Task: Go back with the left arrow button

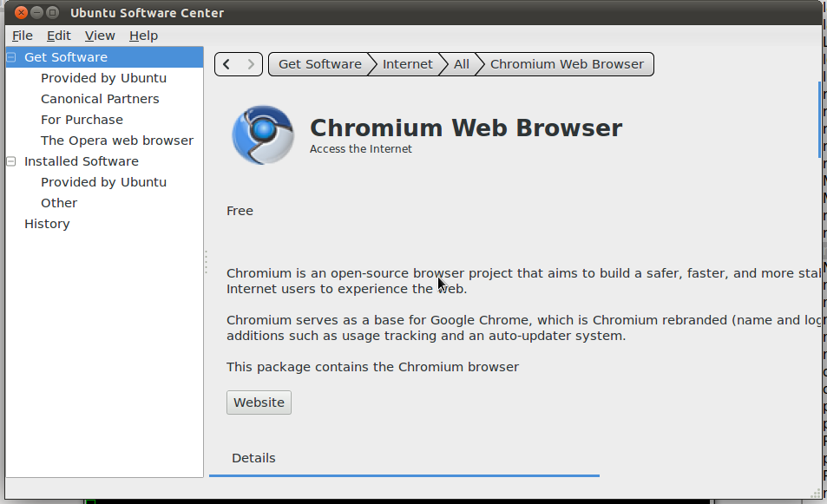Action: point(226,64)
